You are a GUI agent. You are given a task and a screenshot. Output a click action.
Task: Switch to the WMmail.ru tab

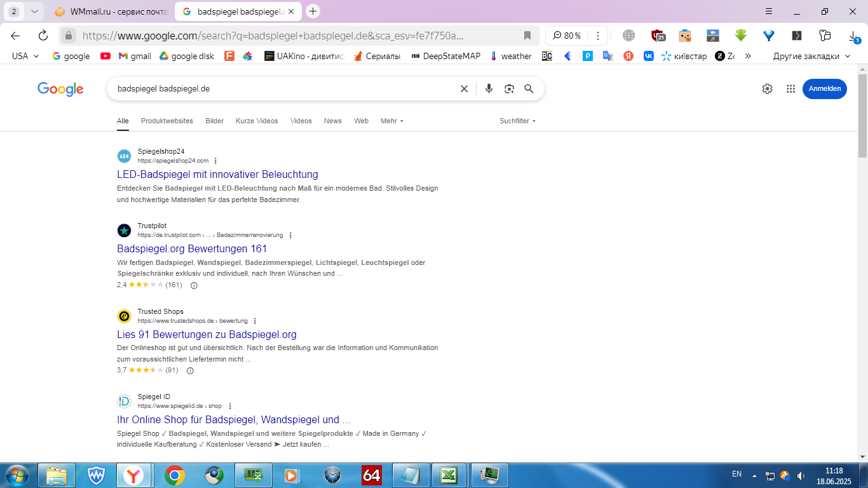click(x=111, y=11)
